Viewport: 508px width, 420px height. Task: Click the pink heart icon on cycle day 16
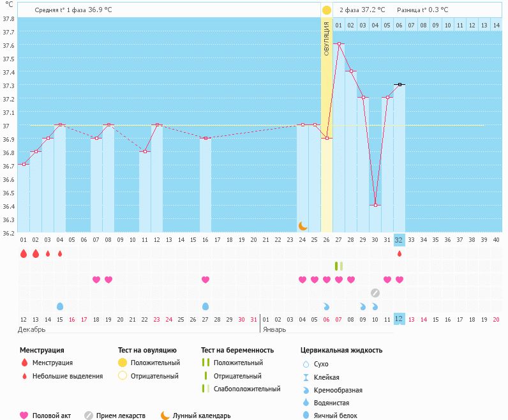[x=205, y=280]
